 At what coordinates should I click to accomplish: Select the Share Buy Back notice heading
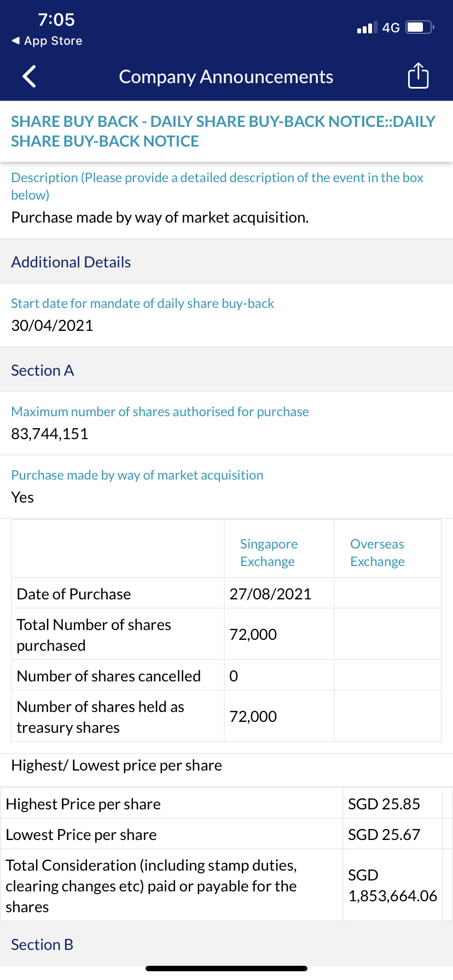click(223, 131)
